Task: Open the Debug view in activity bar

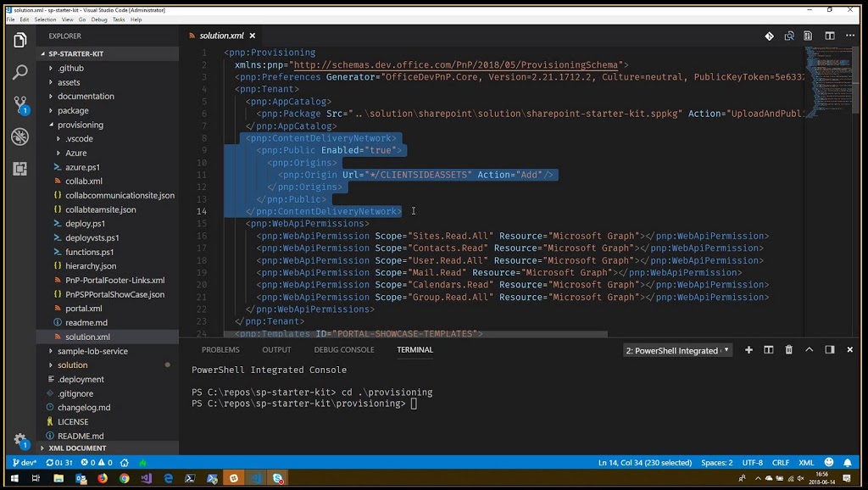Action: click(20, 136)
